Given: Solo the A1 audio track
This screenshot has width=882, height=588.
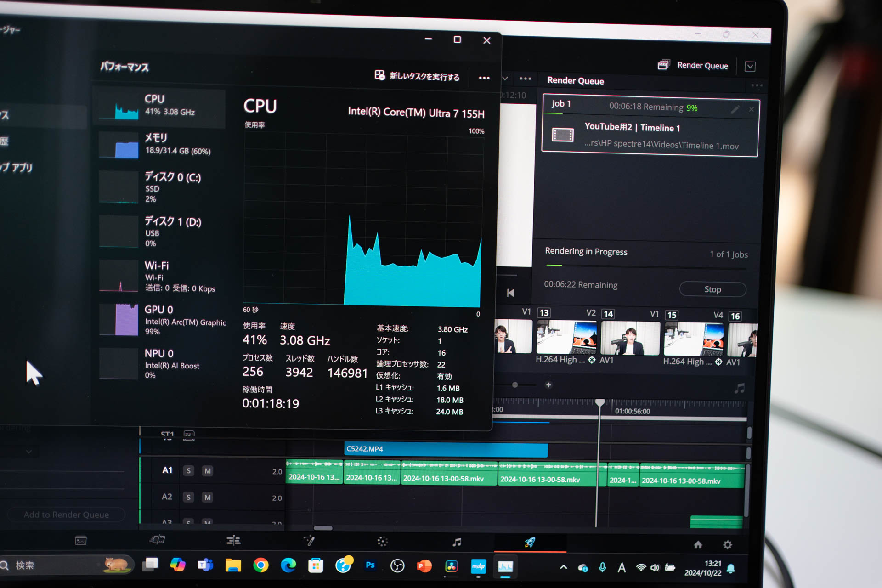Looking at the screenshot, I should coord(188,470).
